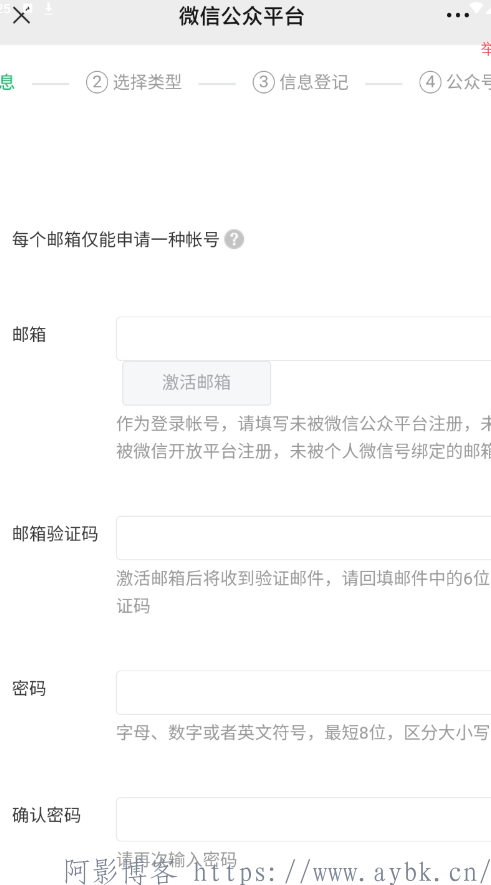Screen dimensions: 491x885
Task: Click the circled number 3 step icon
Action: pos(264,82)
